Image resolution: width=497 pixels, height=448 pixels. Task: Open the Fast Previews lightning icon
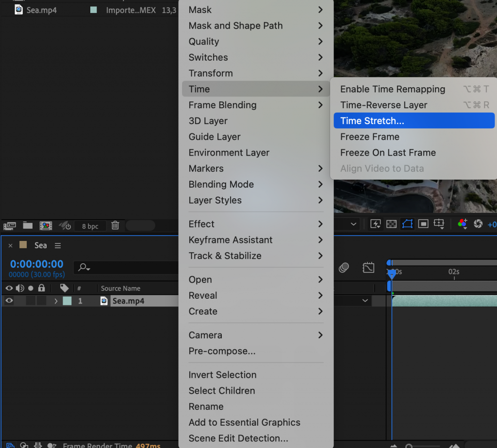click(375, 224)
